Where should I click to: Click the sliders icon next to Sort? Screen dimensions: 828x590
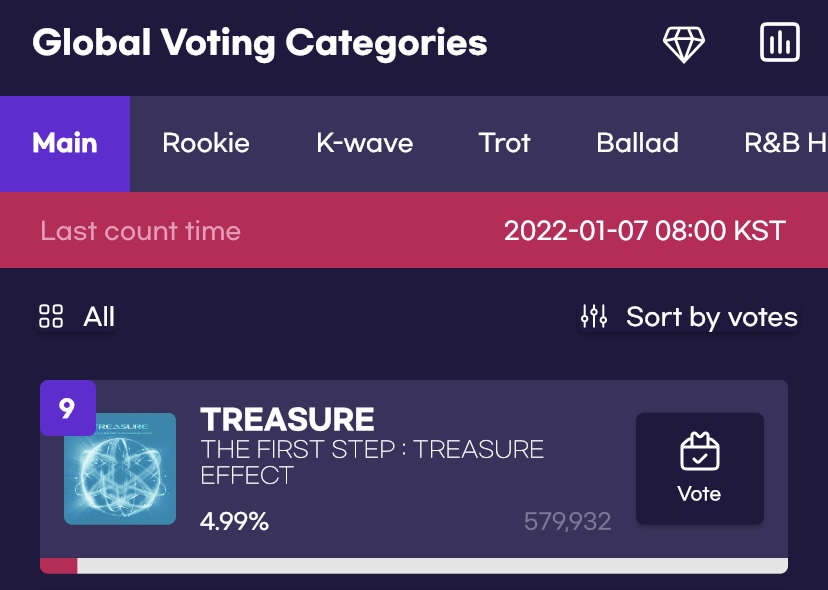pos(594,317)
